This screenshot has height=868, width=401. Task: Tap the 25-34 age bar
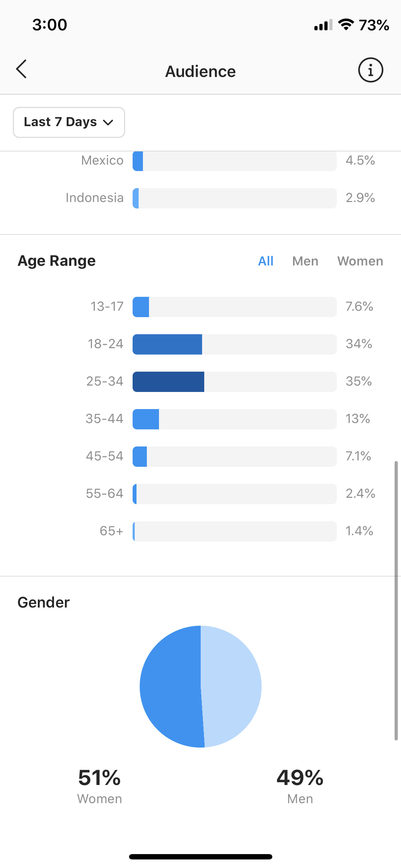click(235, 382)
